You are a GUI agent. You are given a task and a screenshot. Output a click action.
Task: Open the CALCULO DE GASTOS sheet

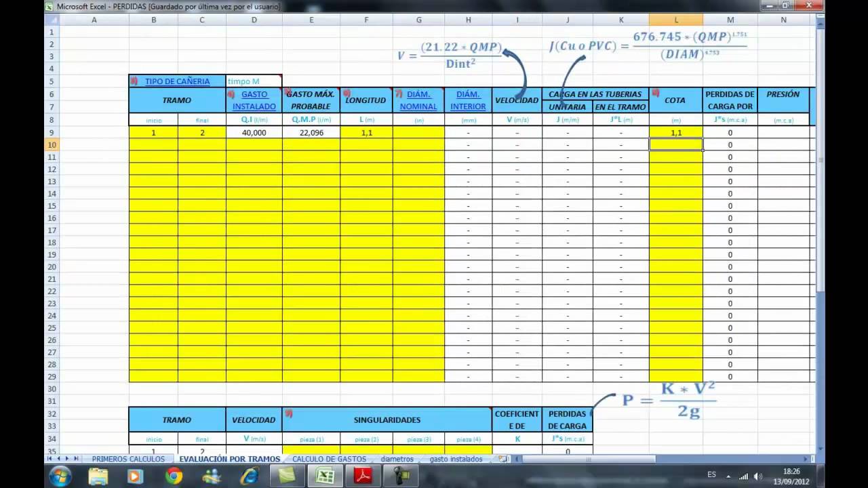329,459
